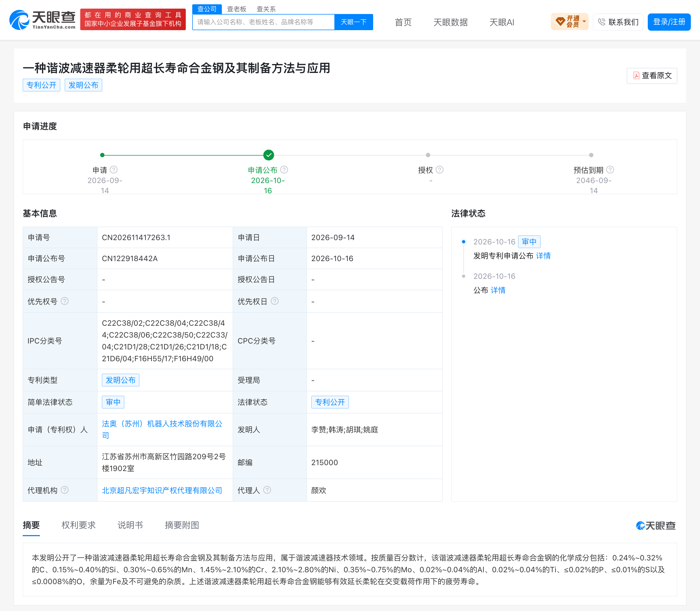Click the 发明公布 tag in 专利类型 row

[121, 380]
